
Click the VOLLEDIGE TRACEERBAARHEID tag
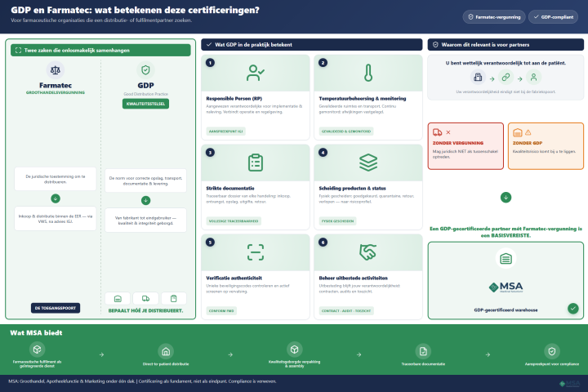234,221
